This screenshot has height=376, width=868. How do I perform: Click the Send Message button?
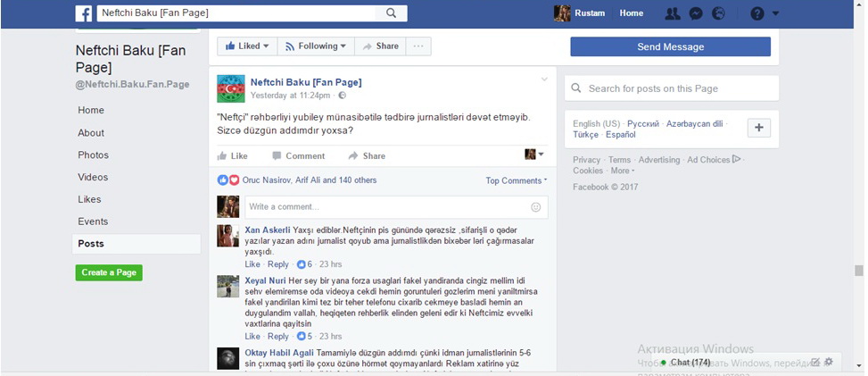670,46
